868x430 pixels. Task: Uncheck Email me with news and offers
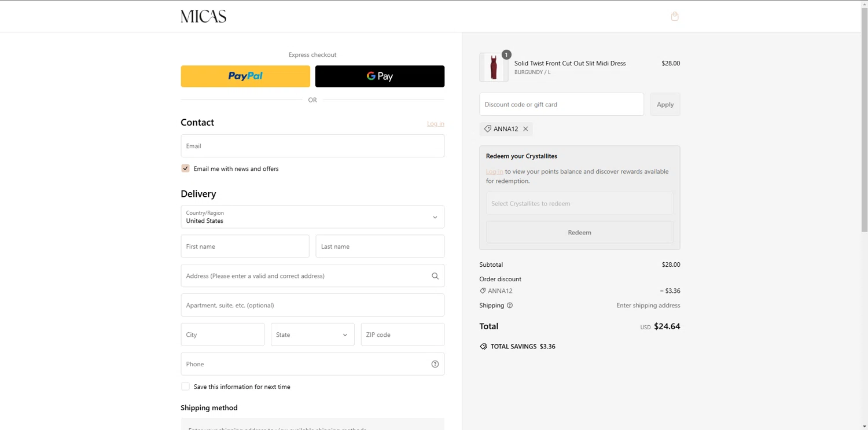(x=185, y=168)
